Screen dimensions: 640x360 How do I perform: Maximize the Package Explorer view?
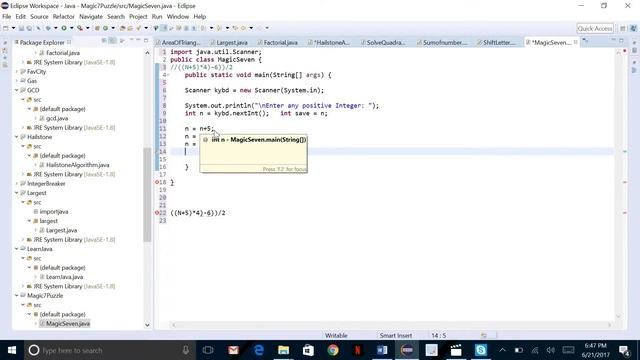tap(146, 40)
